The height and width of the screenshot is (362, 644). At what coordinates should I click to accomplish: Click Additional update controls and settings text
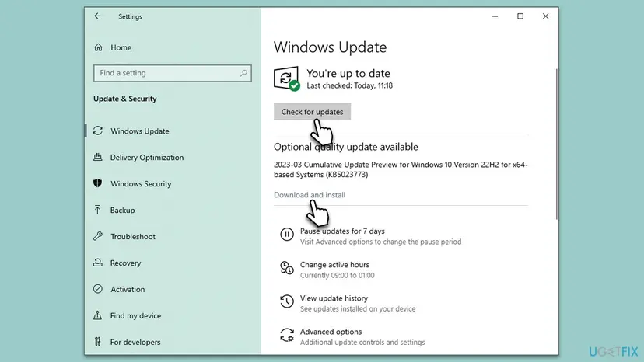(362, 343)
